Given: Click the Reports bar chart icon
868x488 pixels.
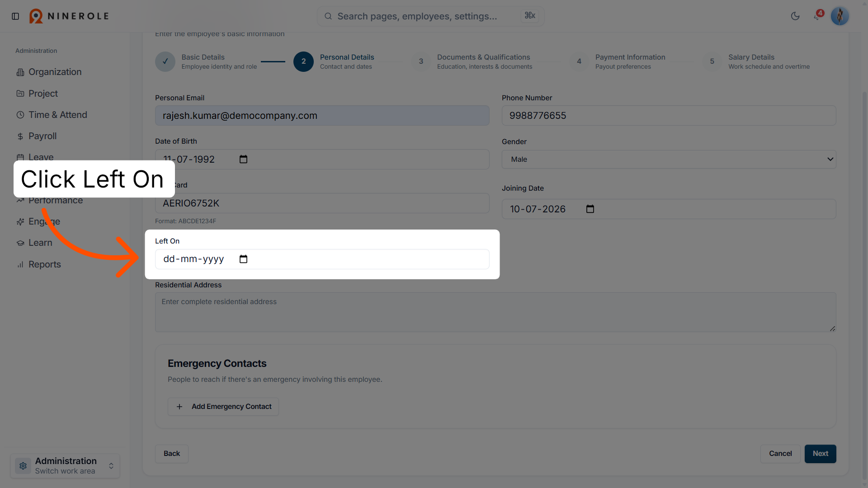Looking at the screenshot, I should [x=20, y=264].
